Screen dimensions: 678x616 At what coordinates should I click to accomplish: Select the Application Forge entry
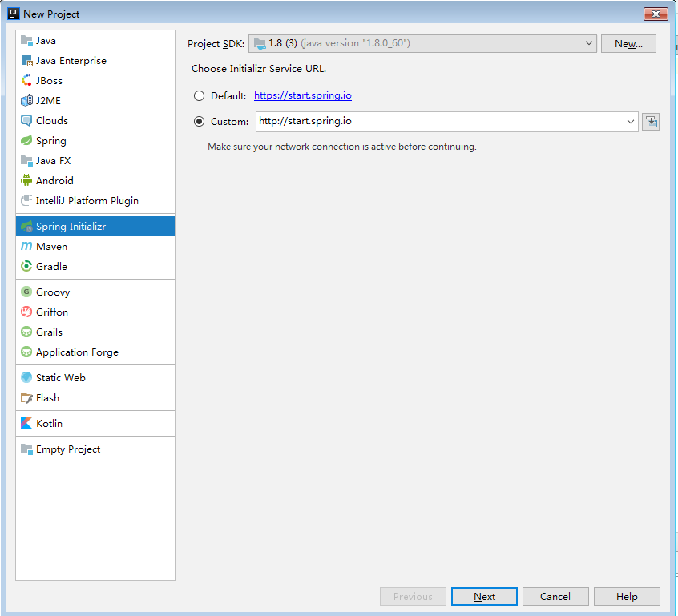(x=95, y=352)
